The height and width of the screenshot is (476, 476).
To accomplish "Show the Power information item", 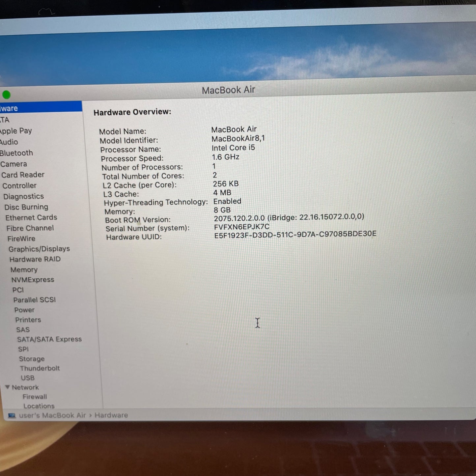I will tap(24, 310).
